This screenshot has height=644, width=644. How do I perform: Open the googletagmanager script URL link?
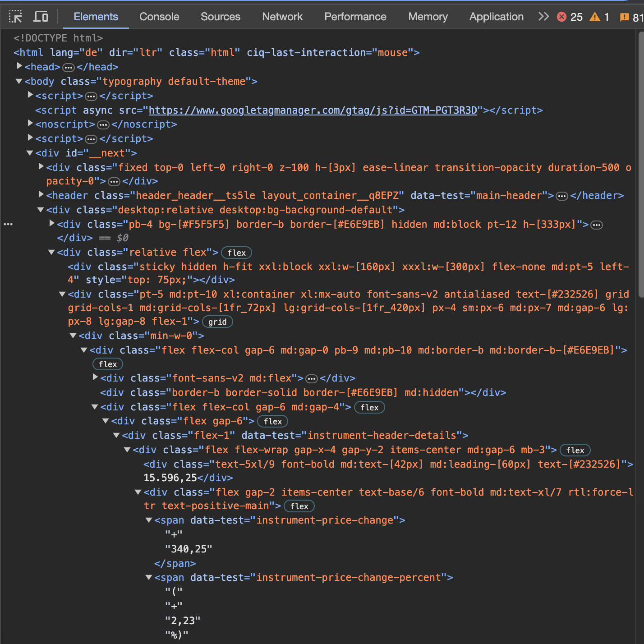pos(313,110)
